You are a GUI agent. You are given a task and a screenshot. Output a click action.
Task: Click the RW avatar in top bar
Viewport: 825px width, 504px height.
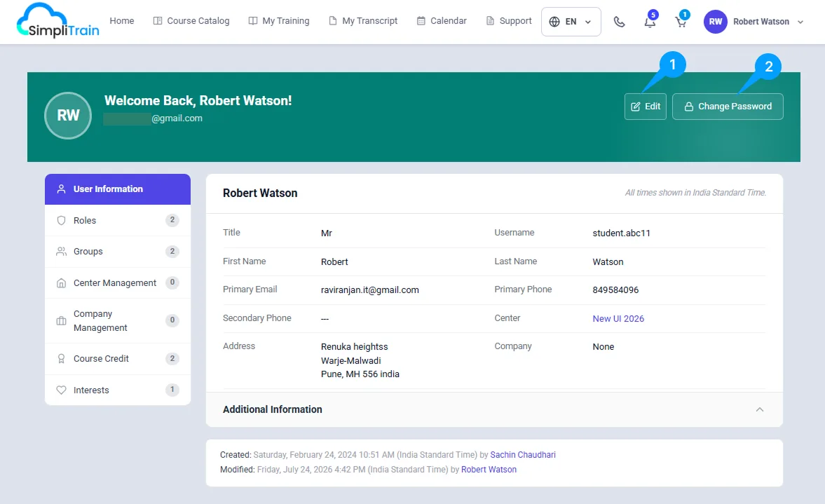coord(715,22)
